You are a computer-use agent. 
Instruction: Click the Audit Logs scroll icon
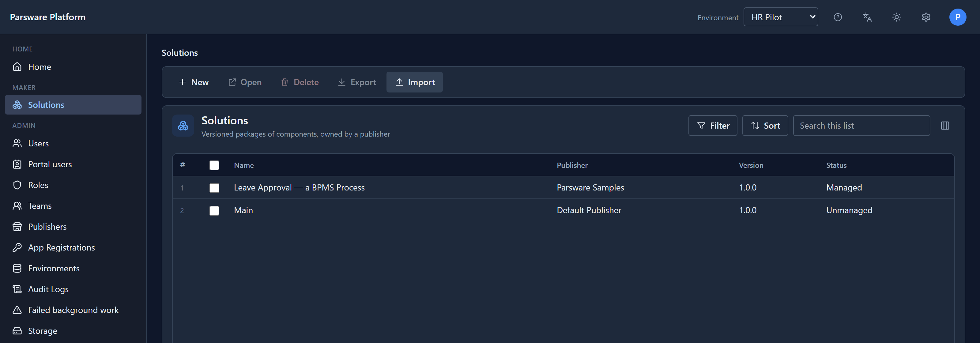pos(17,289)
